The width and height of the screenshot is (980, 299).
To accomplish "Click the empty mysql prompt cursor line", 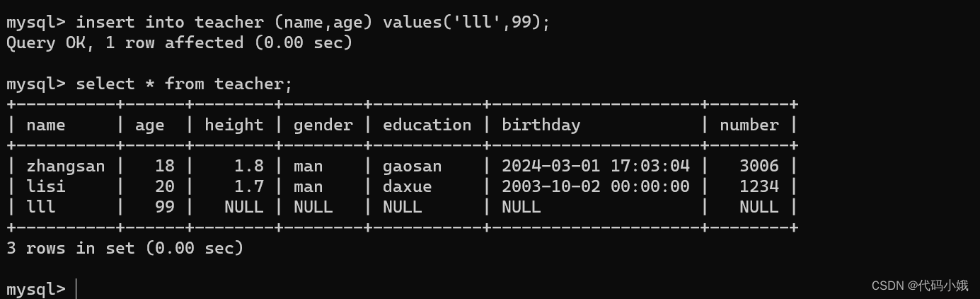I will point(76,288).
